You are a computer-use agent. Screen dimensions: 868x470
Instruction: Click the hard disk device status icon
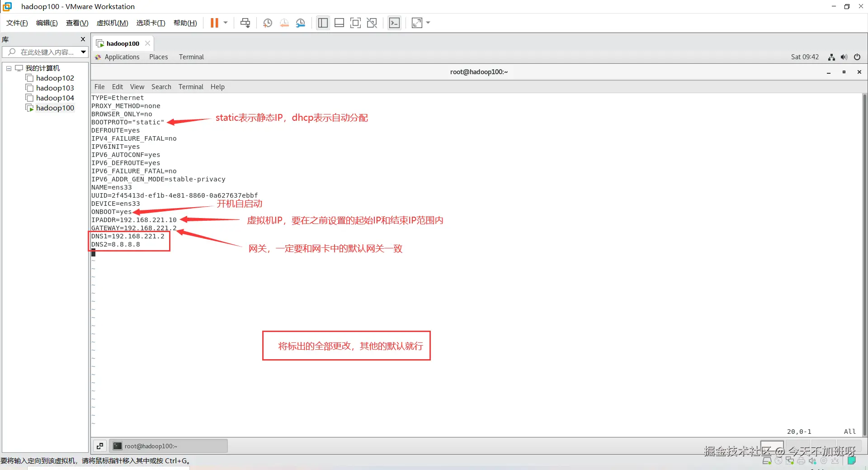point(767,461)
